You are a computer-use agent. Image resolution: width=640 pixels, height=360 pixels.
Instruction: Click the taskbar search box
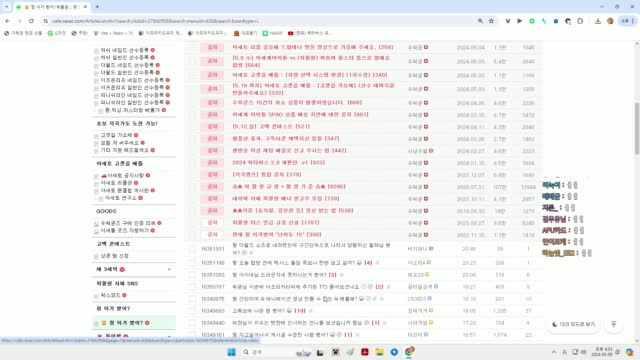click(276, 352)
